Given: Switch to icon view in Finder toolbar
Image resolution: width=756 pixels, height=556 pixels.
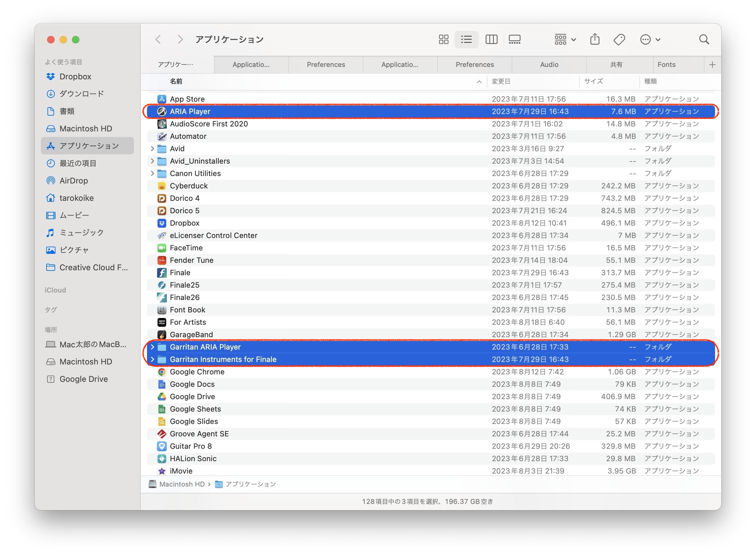Looking at the screenshot, I should click(x=443, y=39).
